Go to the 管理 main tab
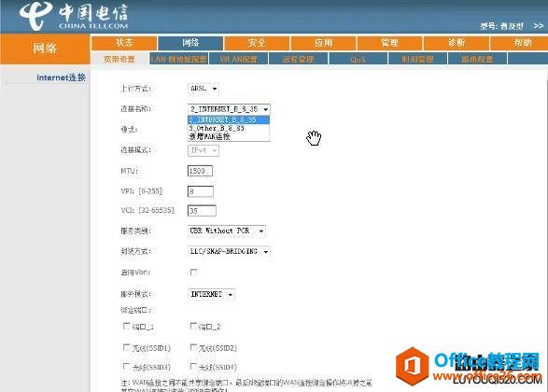 (x=389, y=43)
